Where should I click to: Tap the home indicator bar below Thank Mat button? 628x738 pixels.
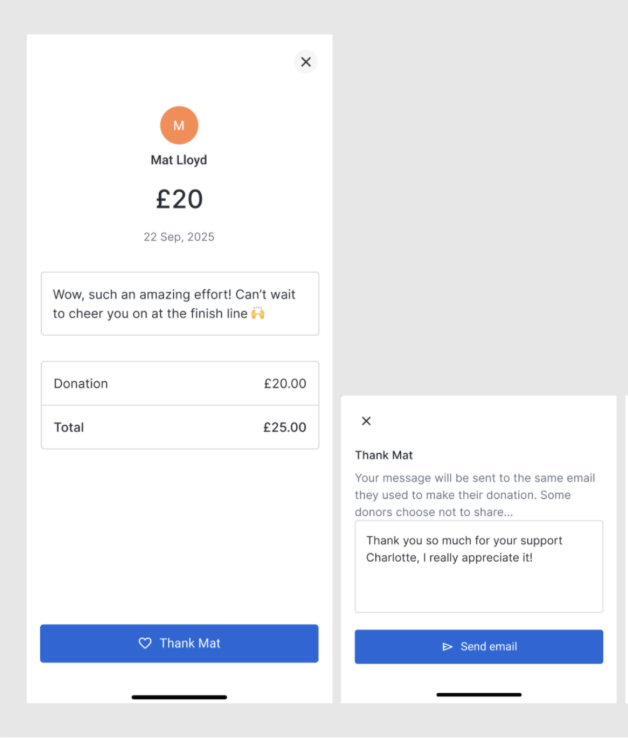179,697
